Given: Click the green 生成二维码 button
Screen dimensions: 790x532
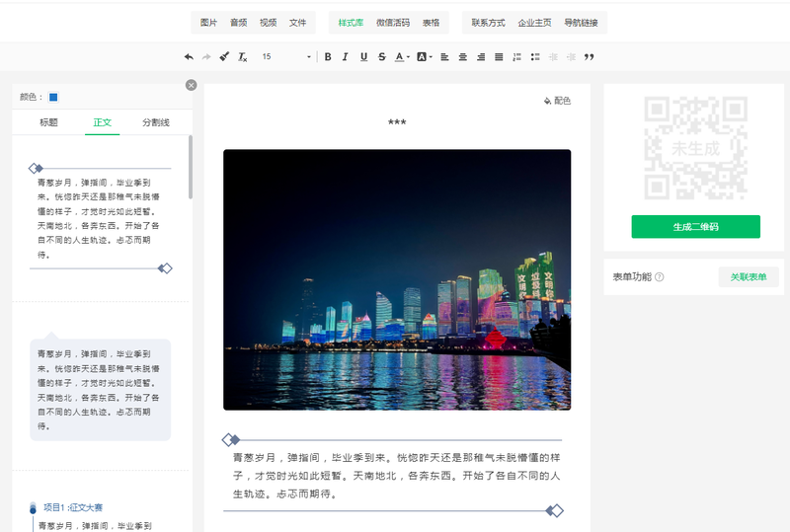Looking at the screenshot, I should pos(695,227).
